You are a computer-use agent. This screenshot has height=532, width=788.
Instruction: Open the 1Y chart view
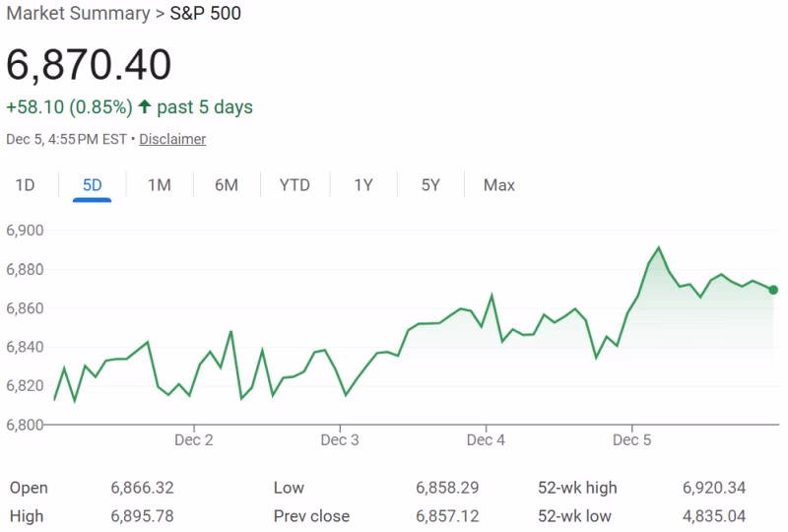(363, 185)
